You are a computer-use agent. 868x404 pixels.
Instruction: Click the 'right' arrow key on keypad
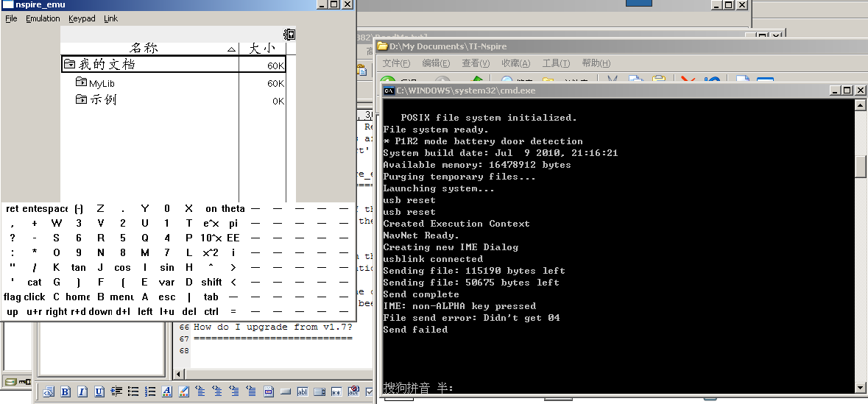tap(57, 311)
